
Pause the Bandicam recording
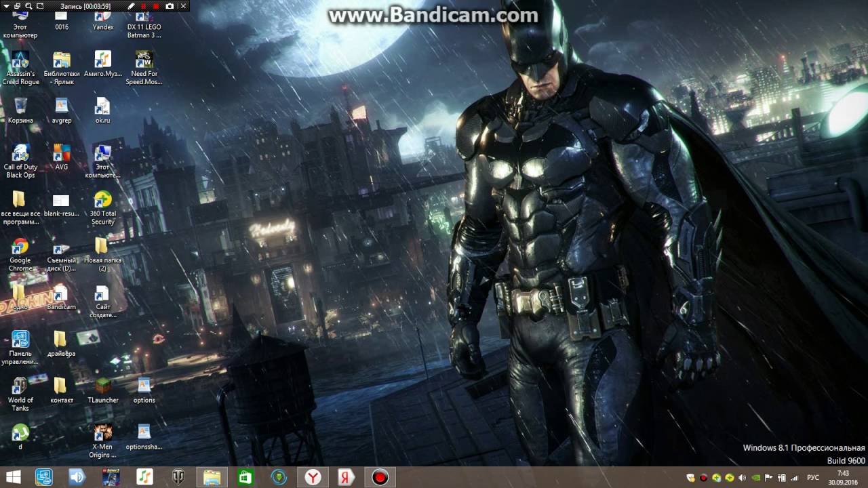pyautogui.click(x=144, y=6)
